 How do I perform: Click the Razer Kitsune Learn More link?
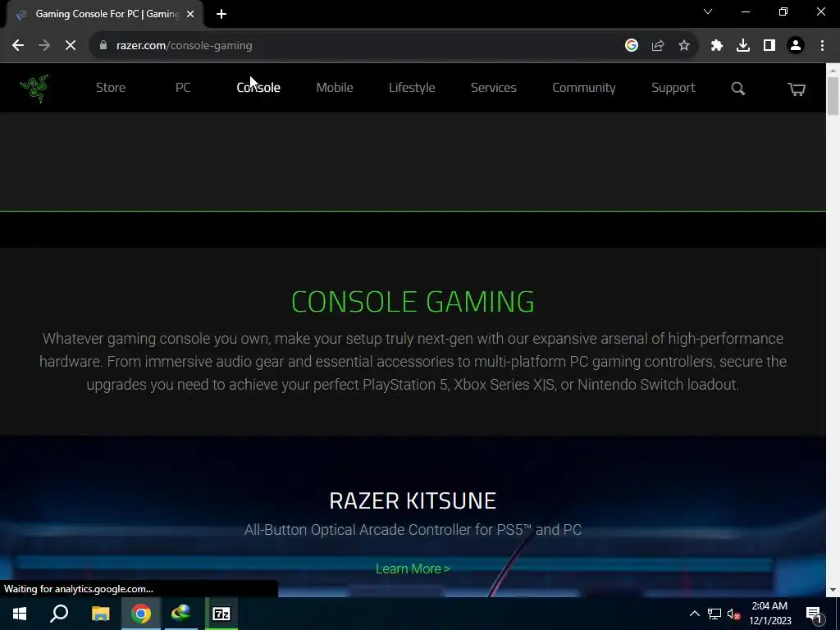click(413, 568)
